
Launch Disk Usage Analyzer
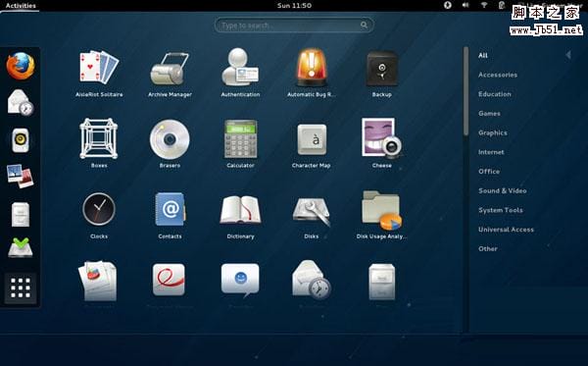coord(382,215)
